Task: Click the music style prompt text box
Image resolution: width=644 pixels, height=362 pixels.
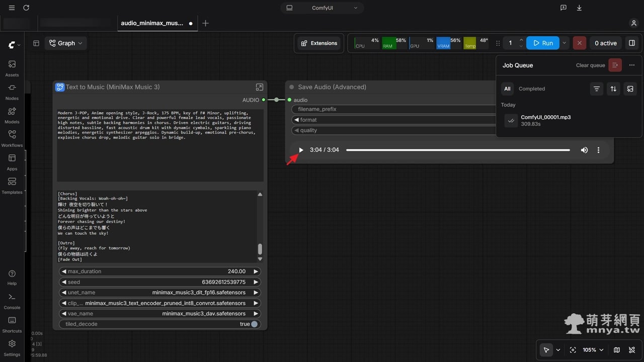Action: pos(160,145)
